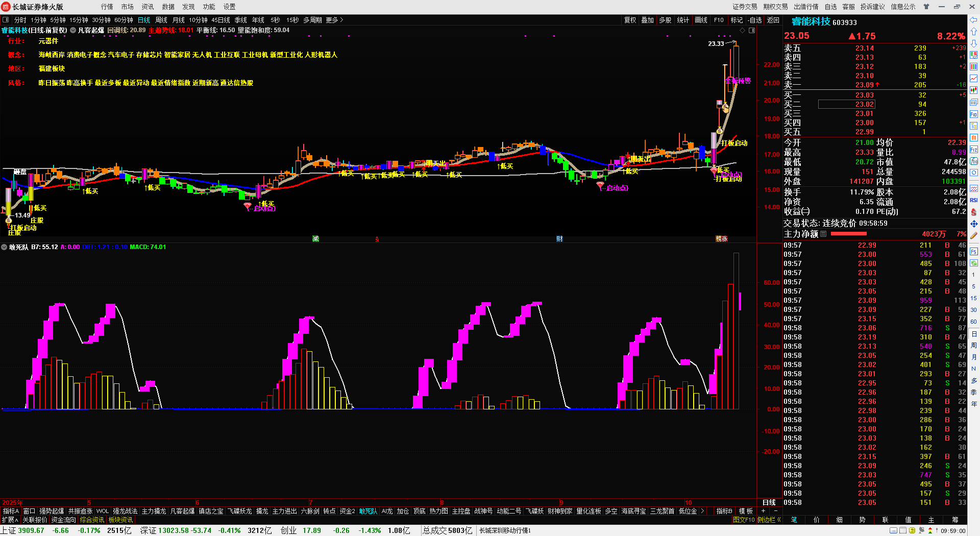Click the F12 trade icon in right sidebar
Viewport: 980px width, 536px height.
click(x=974, y=150)
